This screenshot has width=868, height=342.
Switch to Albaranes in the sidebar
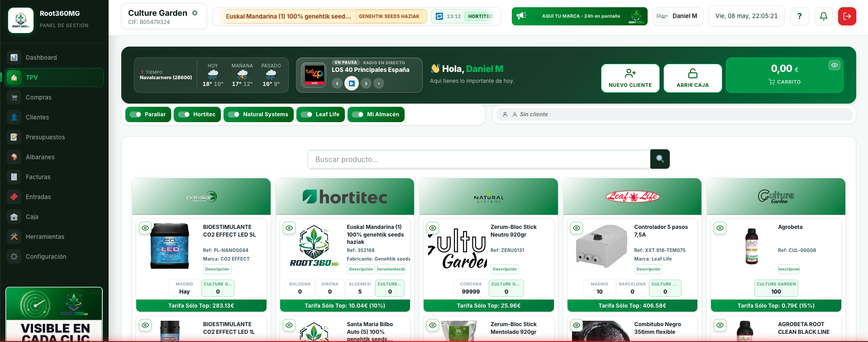[x=54, y=157]
